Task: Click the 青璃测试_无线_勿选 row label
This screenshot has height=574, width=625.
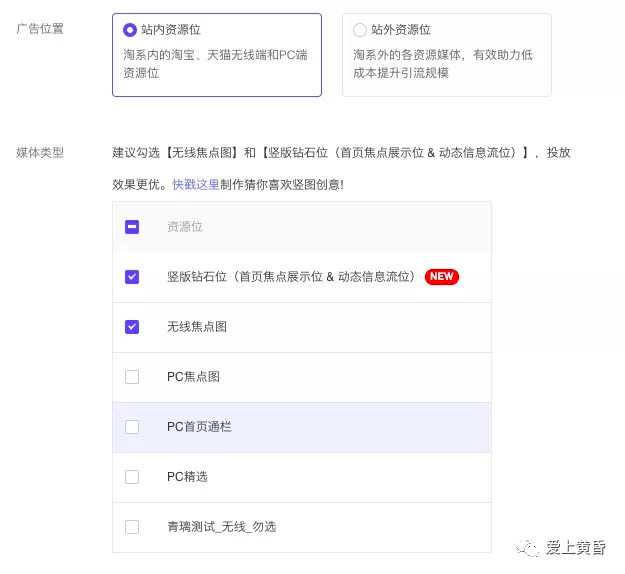Action: (222, 527)
